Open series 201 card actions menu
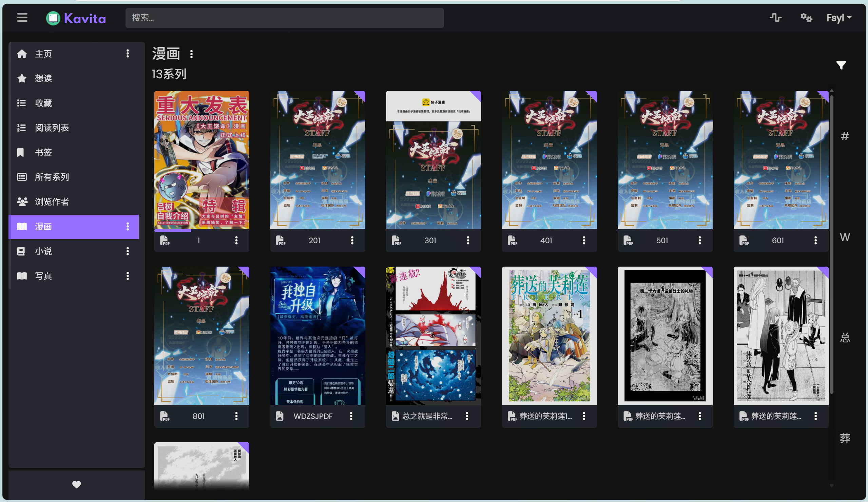 [352, 240]
